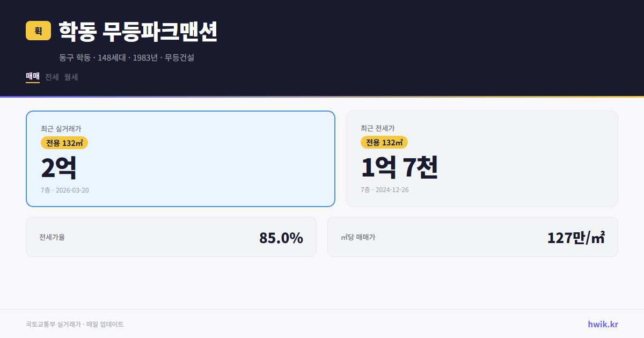Switch to the 월세 tab
Screen dimensions: 644x338
coord(70,77)
